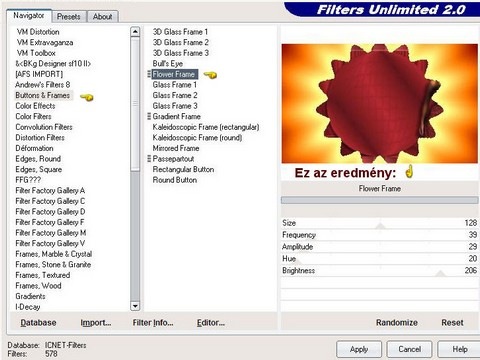Image resolution: width=480 pixels, height=360 pixels.
Task: Open Filter Info... dialog
Action: [153, 323]
